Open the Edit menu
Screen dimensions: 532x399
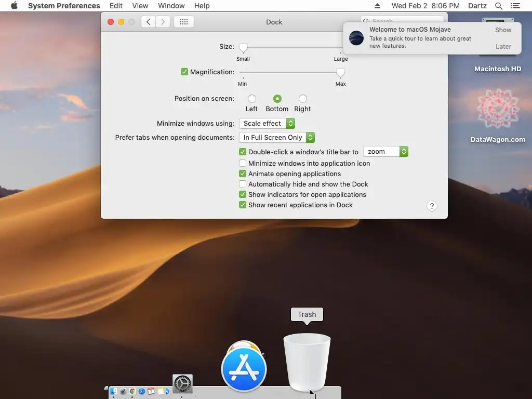(116, 6)
